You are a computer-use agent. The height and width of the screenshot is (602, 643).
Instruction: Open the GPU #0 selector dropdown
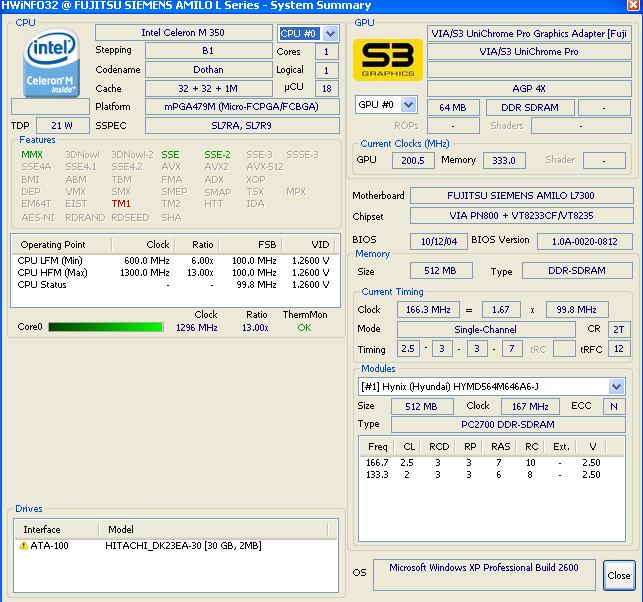[x=408, y=105]
